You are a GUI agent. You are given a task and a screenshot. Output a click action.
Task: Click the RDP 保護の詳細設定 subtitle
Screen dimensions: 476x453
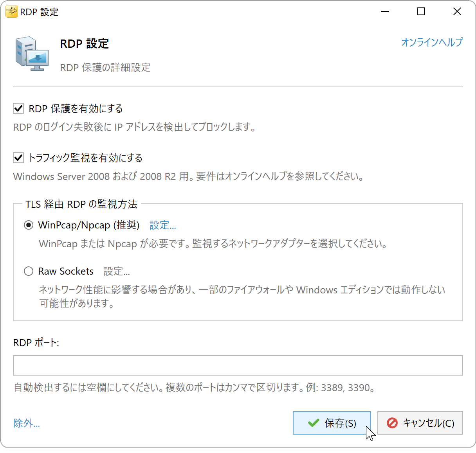(105, 68)
